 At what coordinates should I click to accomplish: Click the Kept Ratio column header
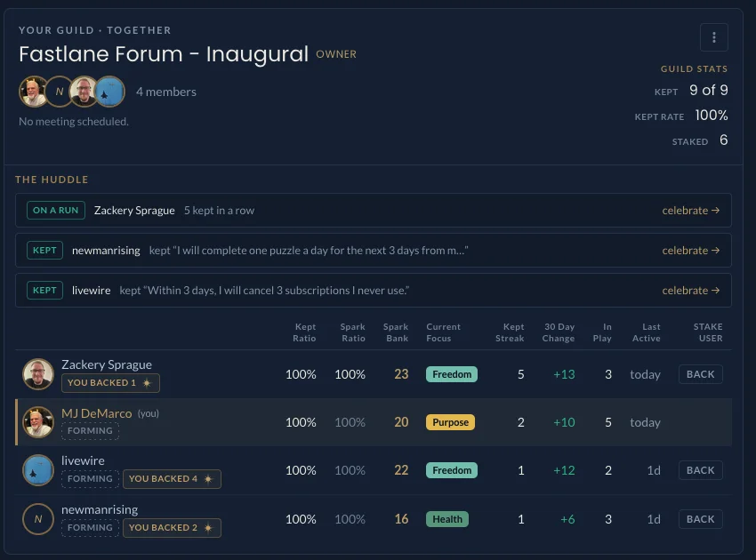pos(304,332)
